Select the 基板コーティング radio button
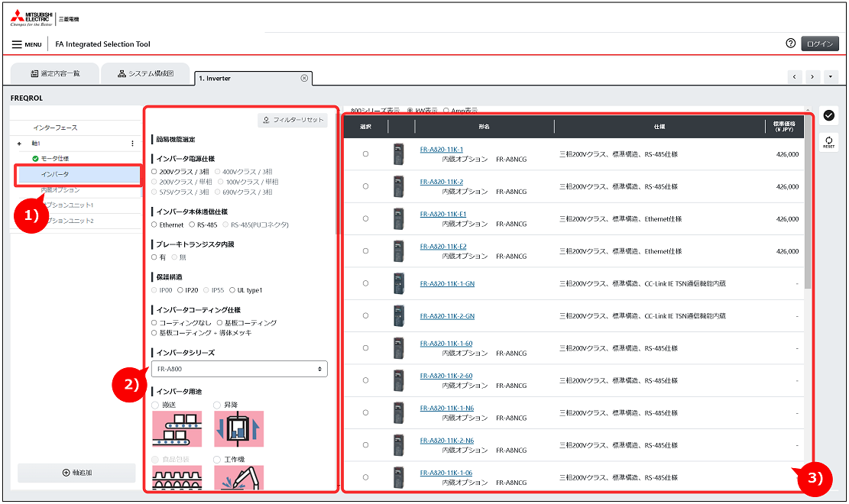The width and height of the screenshot is (849, 504). (x=219, y=323)
